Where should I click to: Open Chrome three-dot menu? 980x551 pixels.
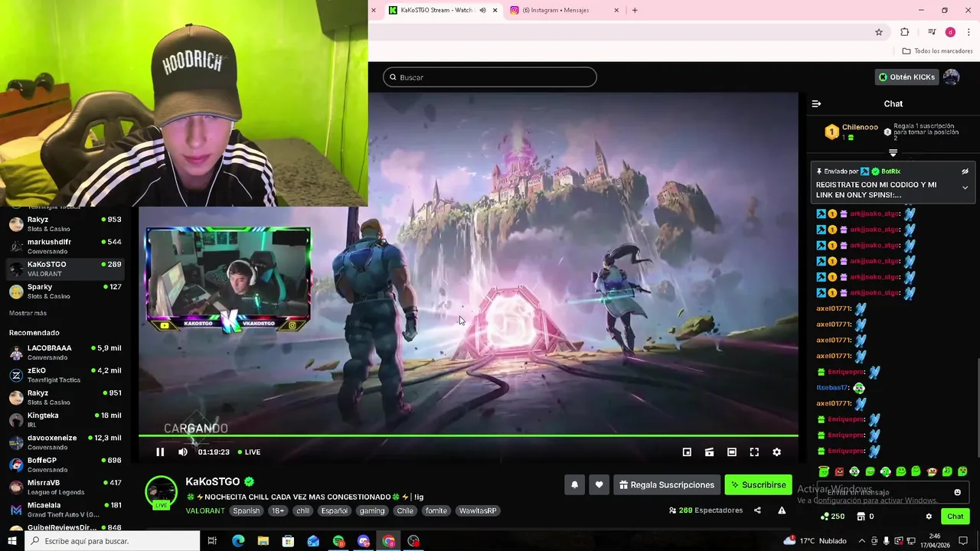coord(969,32)
